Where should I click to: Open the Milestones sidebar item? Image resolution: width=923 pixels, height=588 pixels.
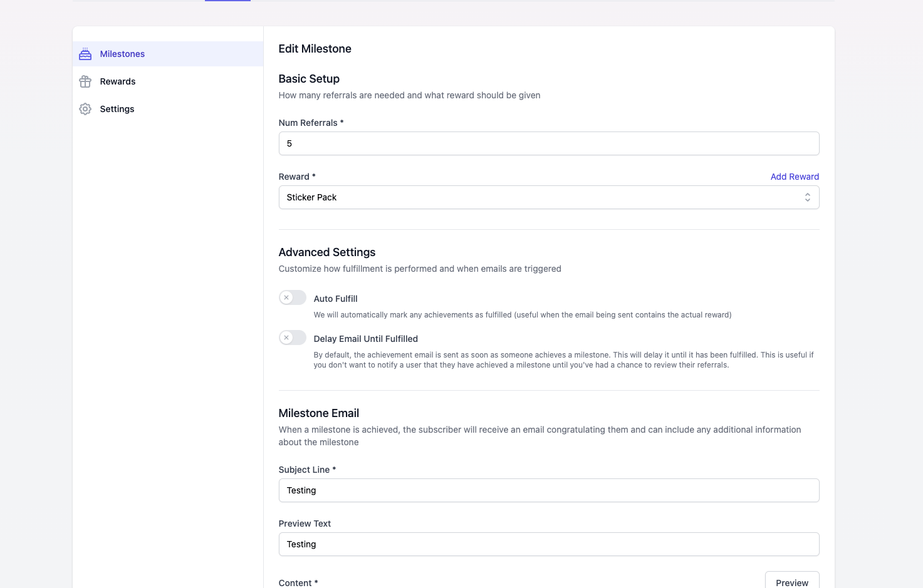coord(168,54)
